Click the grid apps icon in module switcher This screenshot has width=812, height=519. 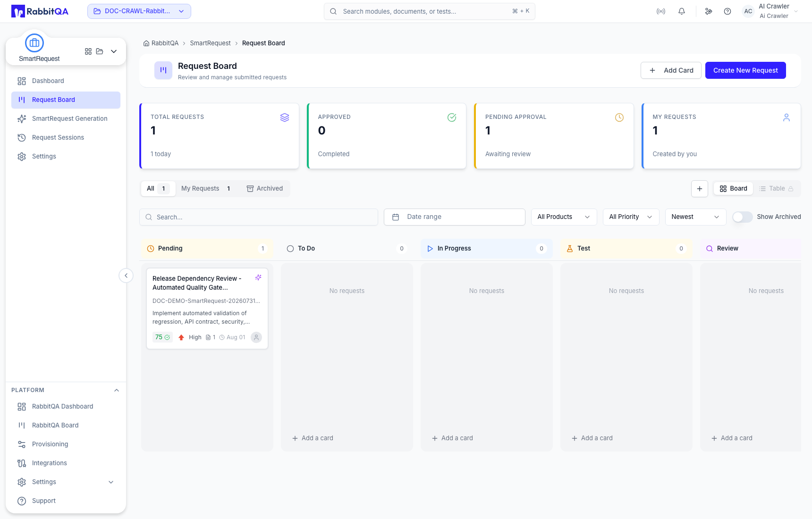coord(88,51)
